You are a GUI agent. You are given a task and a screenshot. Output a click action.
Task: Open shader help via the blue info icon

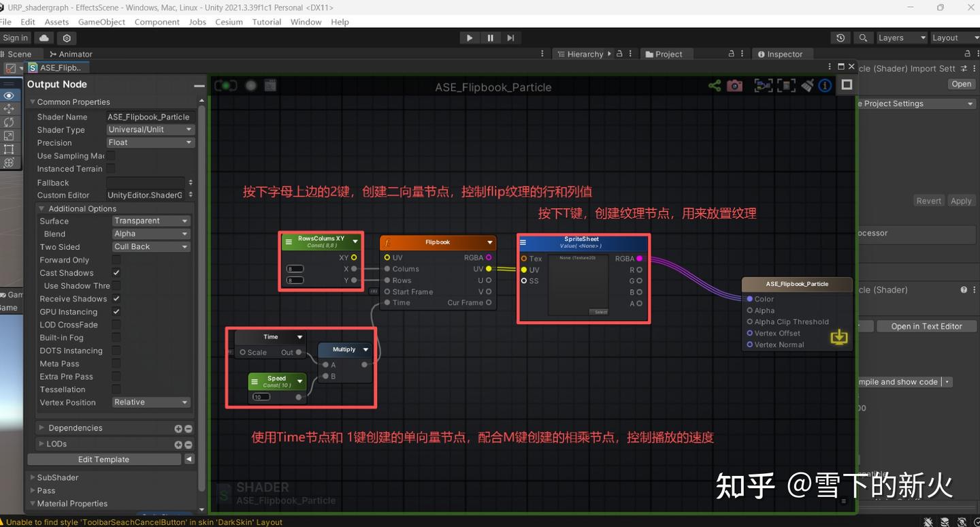coord(823,86)
